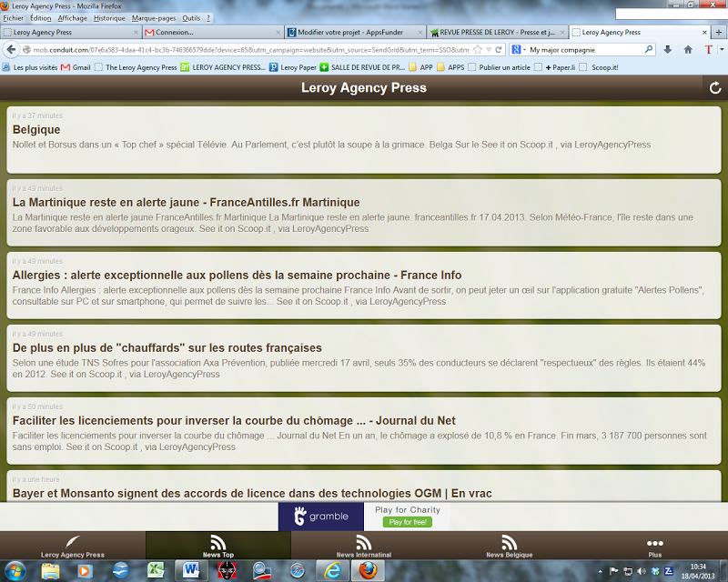728x582 pixels.
Task: Open the Allergies alerte exceptionnelle aux pollens article
Action: [x=363, y=286]
